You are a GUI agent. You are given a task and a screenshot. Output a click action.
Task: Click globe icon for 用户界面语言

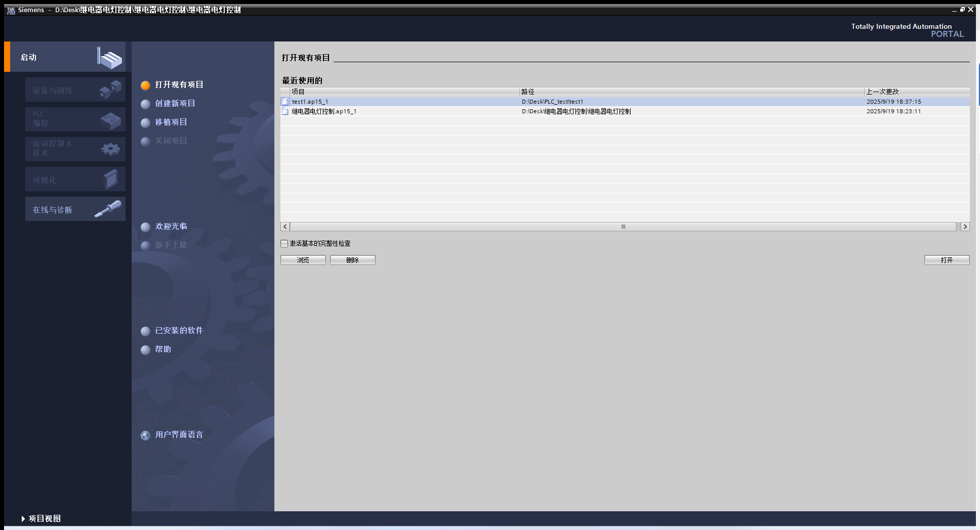145,435
